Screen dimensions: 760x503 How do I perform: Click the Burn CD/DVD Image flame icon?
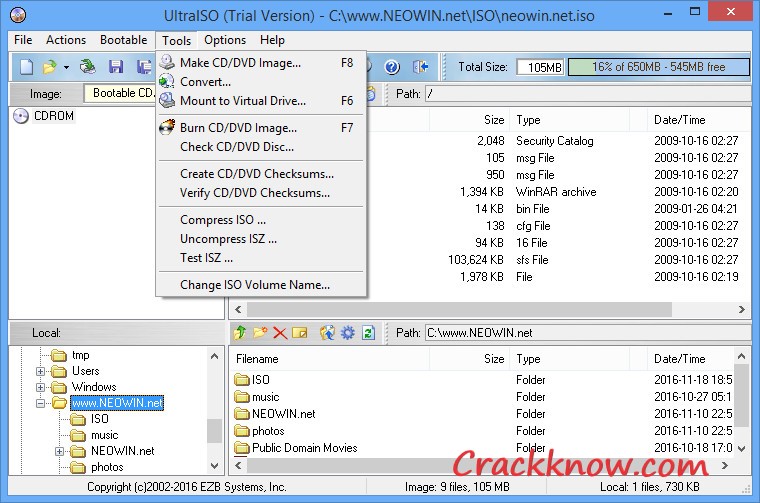click(x=167, y=127)
